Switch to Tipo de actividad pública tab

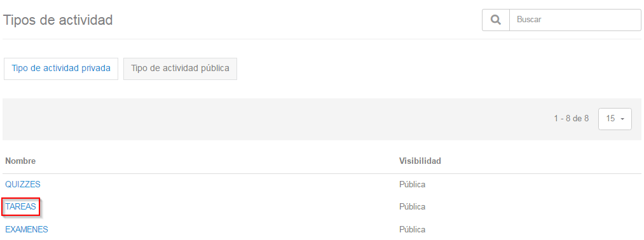pyautogui.click(x=180, y=69)
